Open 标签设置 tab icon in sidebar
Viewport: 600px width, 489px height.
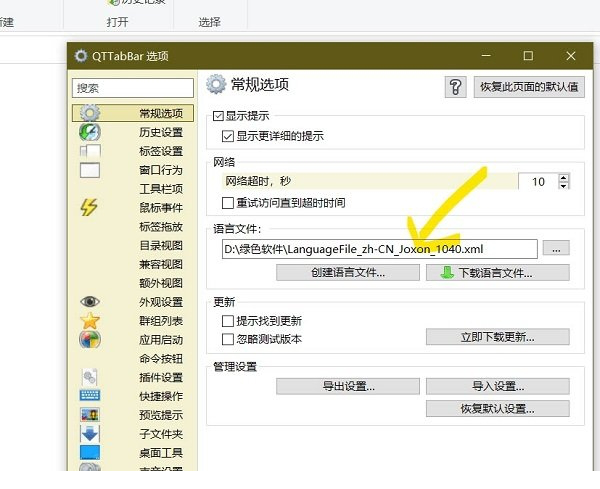click(x=90, y=151)
